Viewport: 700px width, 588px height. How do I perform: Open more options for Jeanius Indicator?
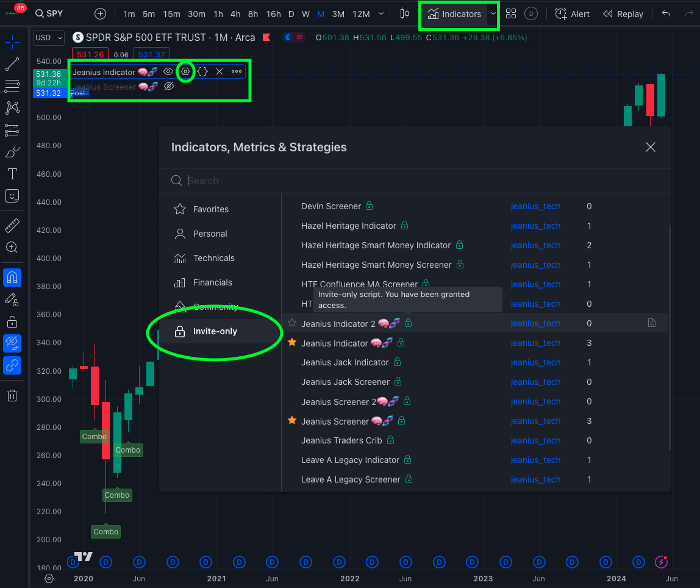(x=236, y=71)
